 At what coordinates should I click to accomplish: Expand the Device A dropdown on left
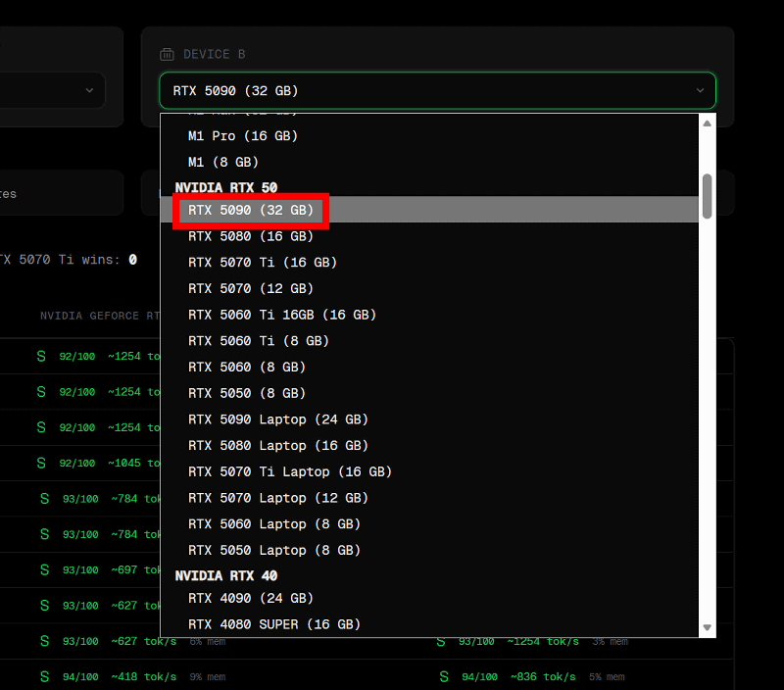(x=89, y=90)
